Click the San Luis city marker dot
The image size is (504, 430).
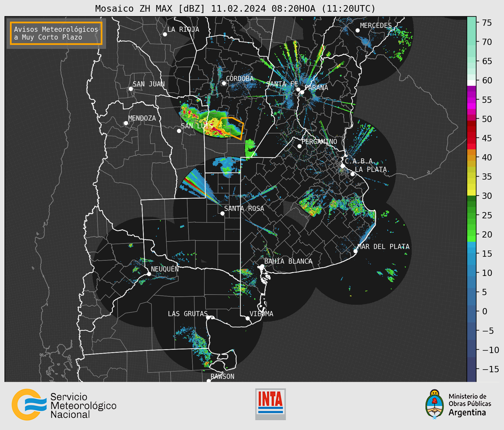179,131
